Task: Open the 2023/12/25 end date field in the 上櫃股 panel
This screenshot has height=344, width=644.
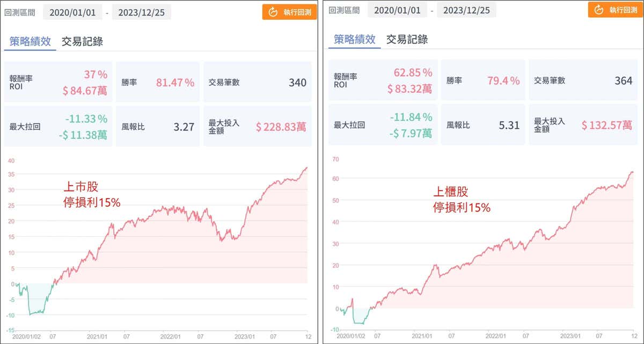Action: [466, 10]
